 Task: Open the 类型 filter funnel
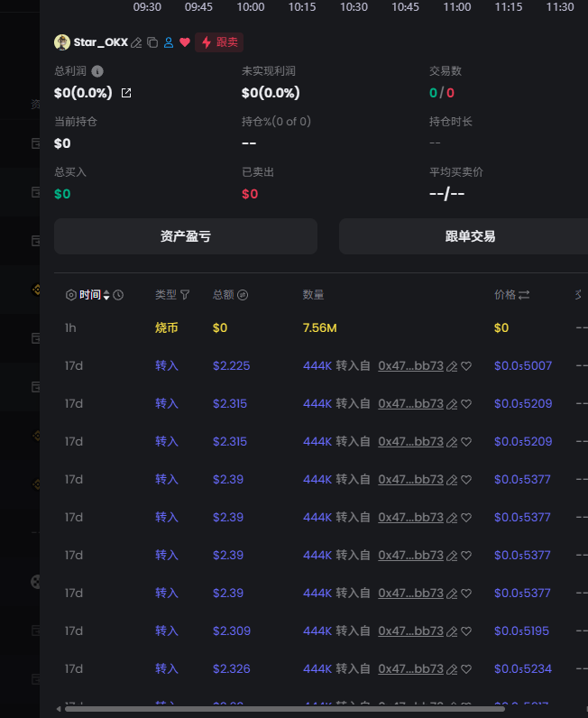[185, 295]
